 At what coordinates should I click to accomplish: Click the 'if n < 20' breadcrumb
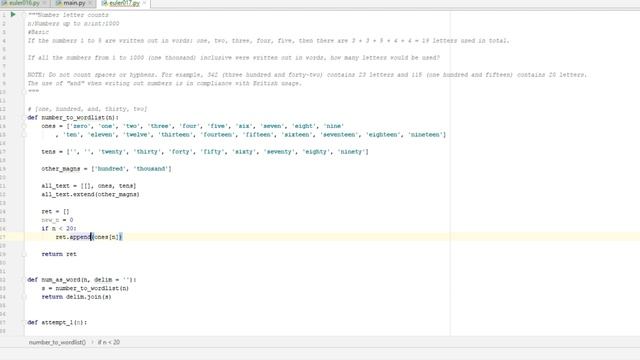[109, 342]
